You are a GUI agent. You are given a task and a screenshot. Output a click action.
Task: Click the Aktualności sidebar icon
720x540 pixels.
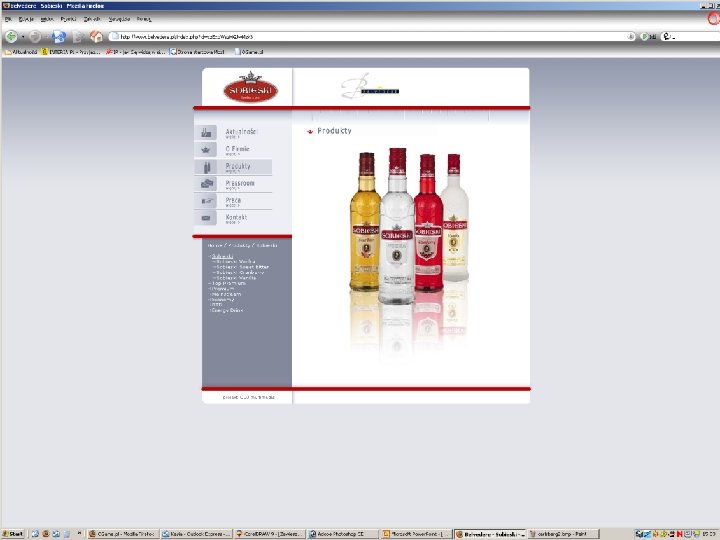point(206,132)
